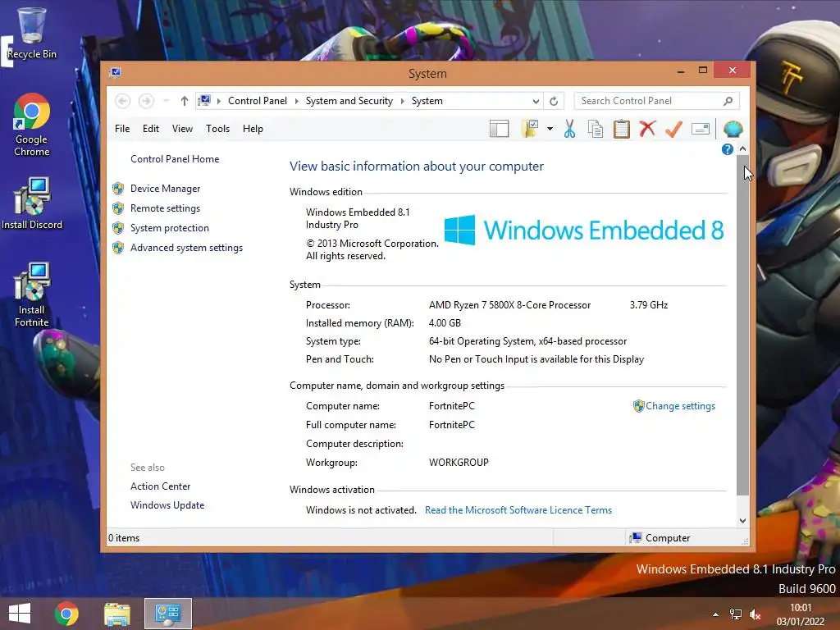Click the Cut scissors toolbar icon
The image size is (840, 630).
[x=569, y=129]
